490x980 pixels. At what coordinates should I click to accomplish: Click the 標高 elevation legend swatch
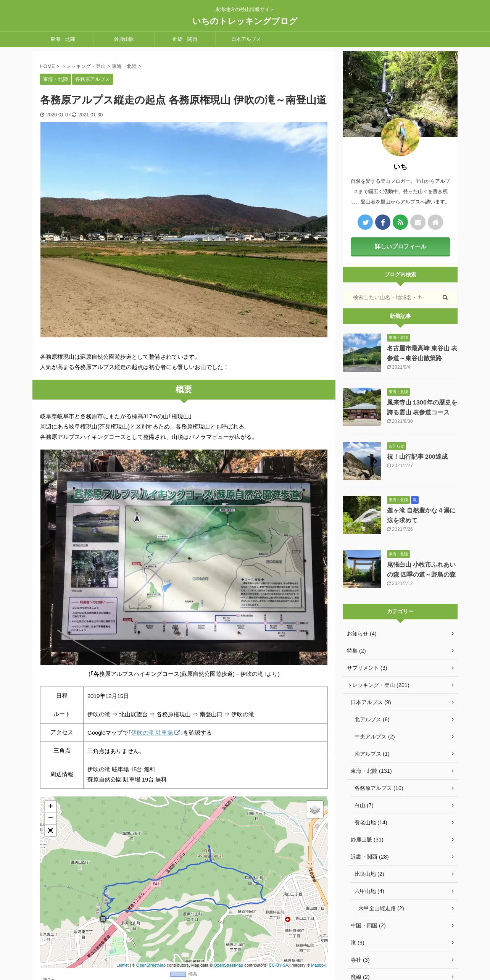coord(178,974)
